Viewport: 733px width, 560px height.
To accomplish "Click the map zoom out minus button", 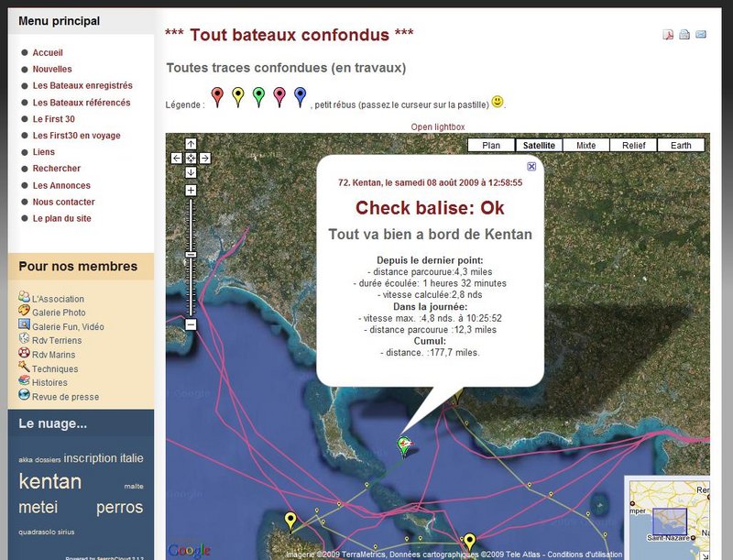I will (191, 324).
